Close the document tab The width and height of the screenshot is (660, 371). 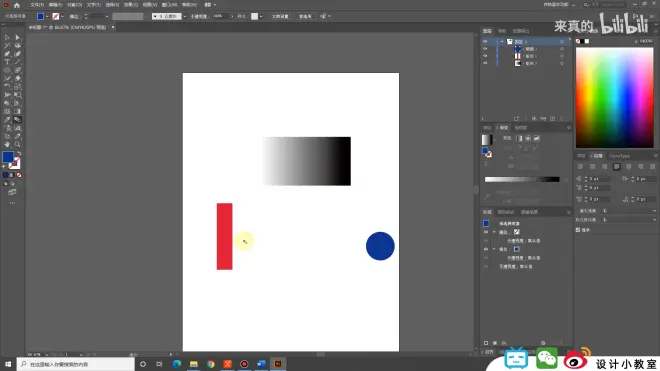click(113, 27)
